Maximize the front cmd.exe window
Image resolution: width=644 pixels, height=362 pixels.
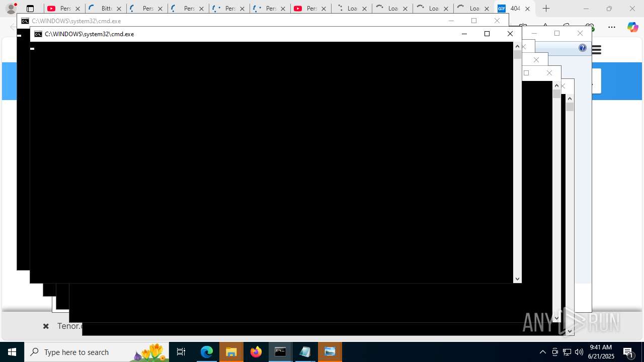click(x=487, y=34)
